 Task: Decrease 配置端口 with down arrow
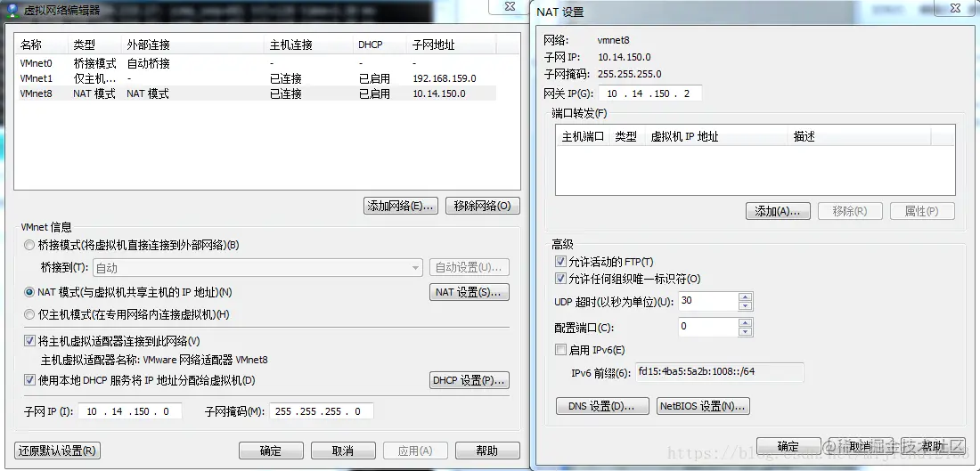pyautogui.click(x=745, y=331)
